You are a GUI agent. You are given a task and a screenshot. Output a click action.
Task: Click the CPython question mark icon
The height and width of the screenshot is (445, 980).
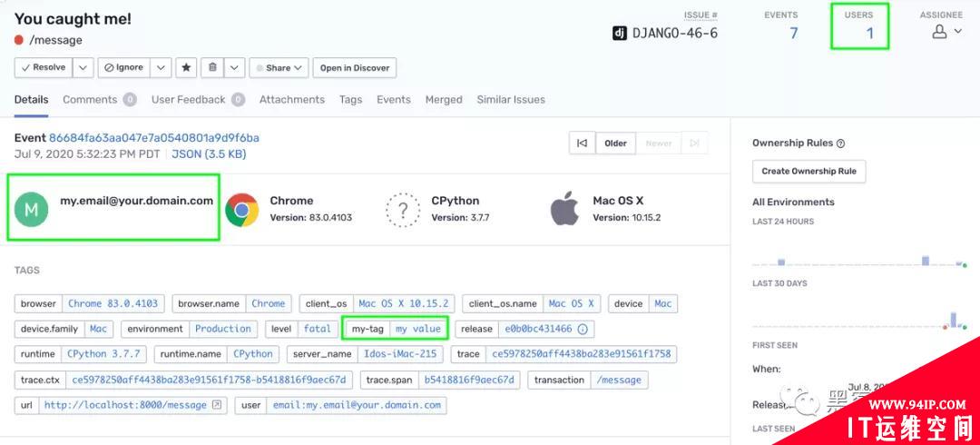(403, 209)
